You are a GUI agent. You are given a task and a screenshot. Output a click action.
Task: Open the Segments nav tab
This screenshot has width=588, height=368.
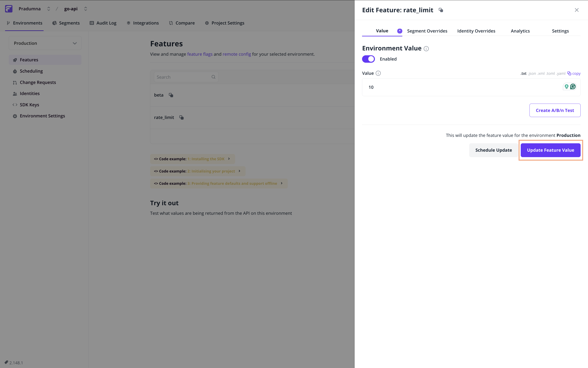66,23
